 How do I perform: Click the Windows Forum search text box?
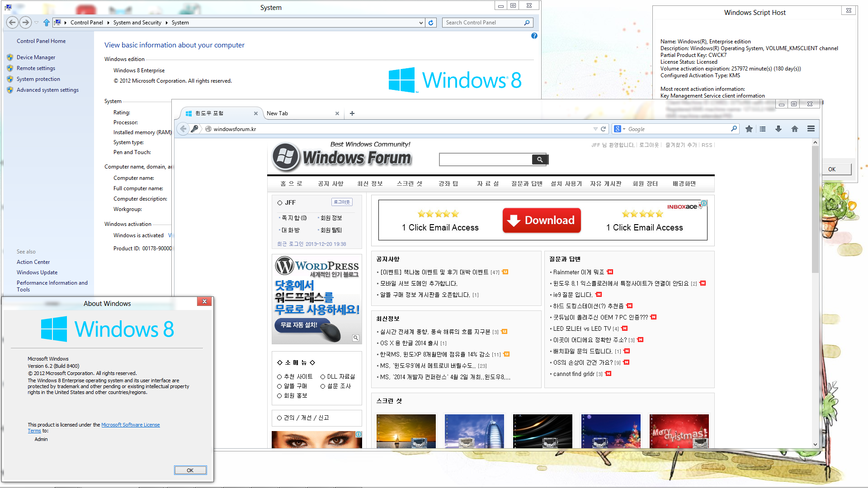[x=486, y=159]
